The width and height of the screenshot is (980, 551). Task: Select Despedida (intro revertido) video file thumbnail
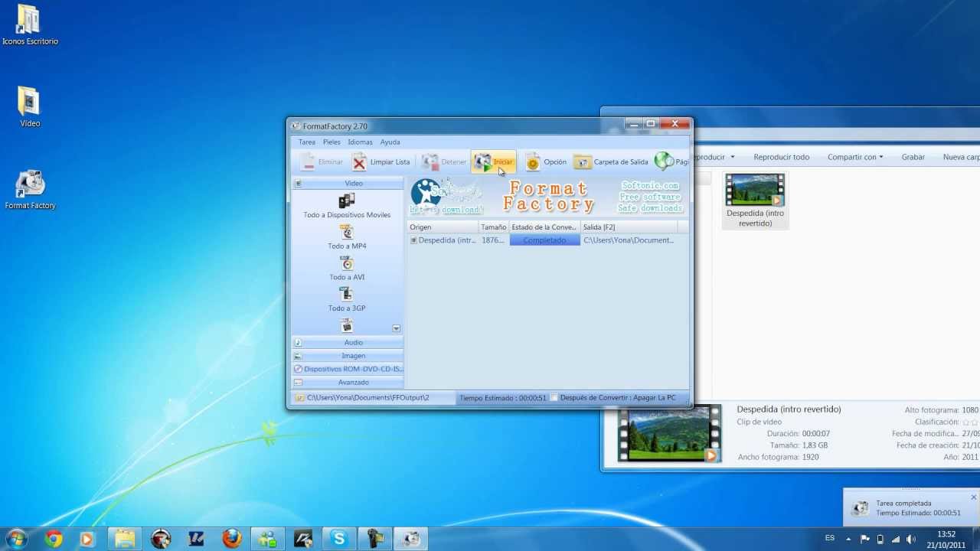756,201
